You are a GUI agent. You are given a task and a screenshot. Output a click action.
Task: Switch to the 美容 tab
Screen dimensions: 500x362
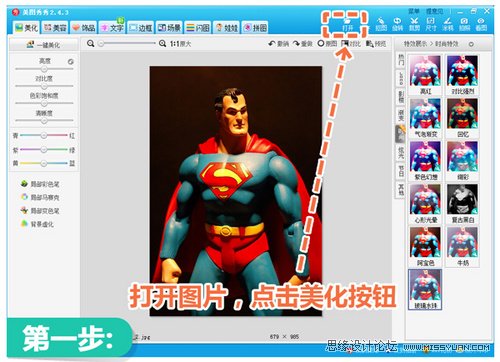click(x=55, y=27)
